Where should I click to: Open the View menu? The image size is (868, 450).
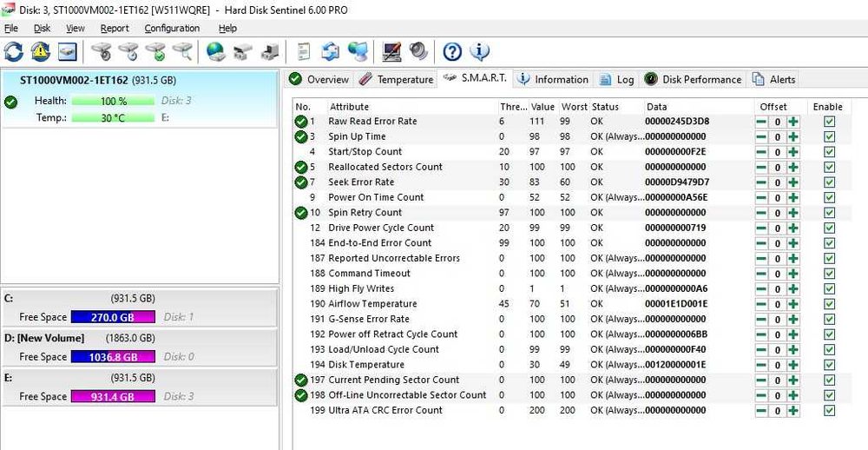point(76,29)
